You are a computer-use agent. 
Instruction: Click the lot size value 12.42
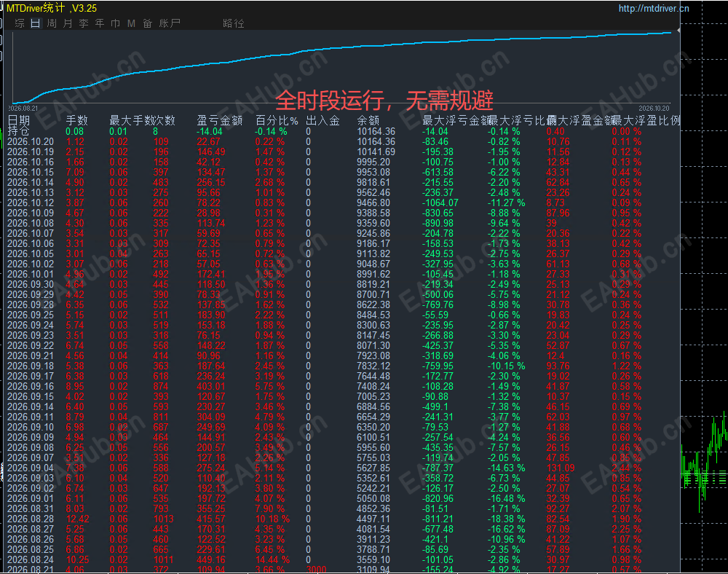78,519
